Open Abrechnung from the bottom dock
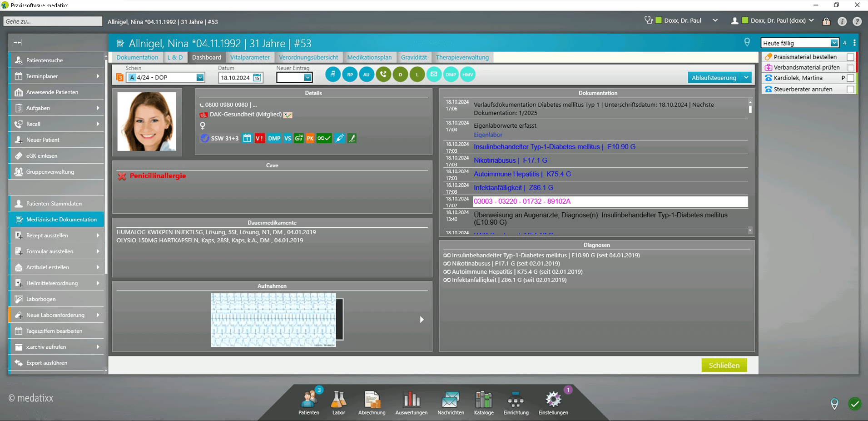Screen dimensions: 868x421 372,402
